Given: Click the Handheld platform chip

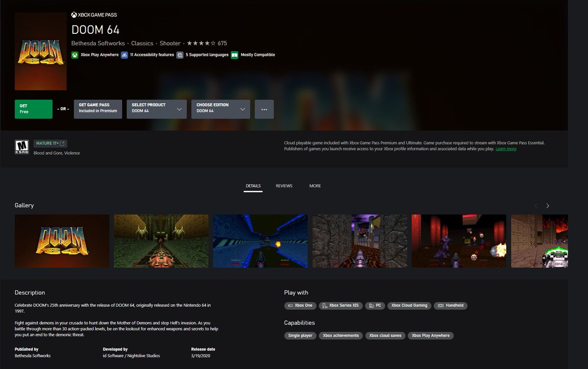Looking at the screenshot, I should click(x=451, y=305).
